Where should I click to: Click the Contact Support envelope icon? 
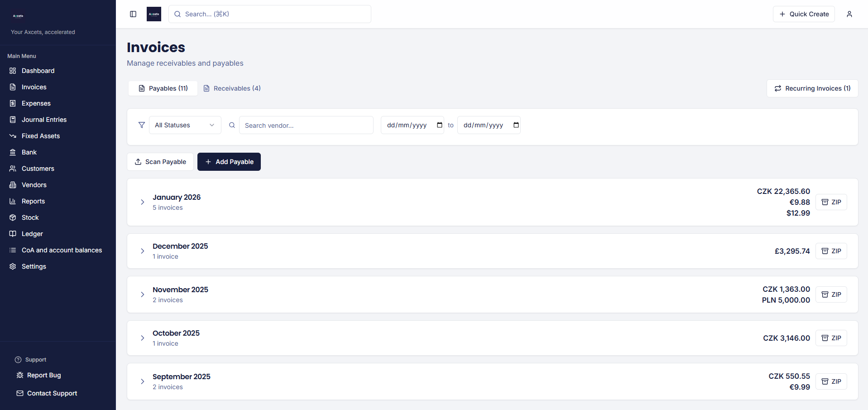tap(20, 393)
